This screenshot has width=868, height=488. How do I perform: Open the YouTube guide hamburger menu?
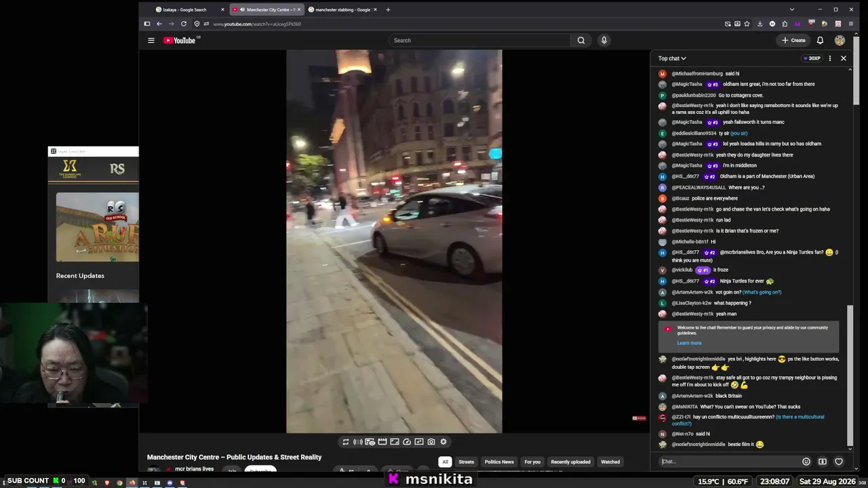click(151, 41)
